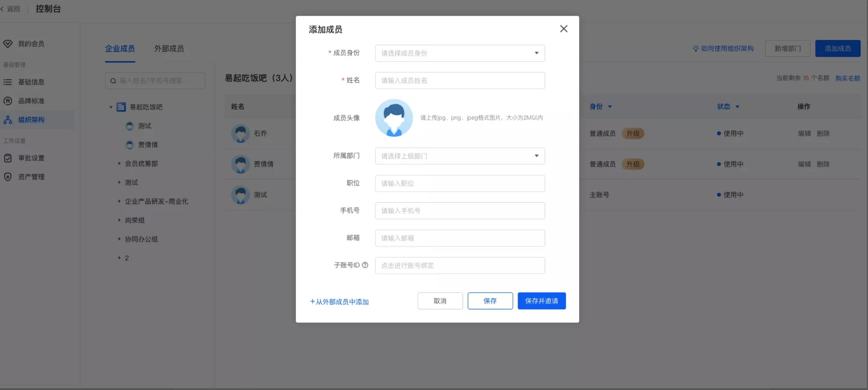The image size is (868, 390).
Task: Select 组织架构 icon in sidebar
Action: point(8,120)
